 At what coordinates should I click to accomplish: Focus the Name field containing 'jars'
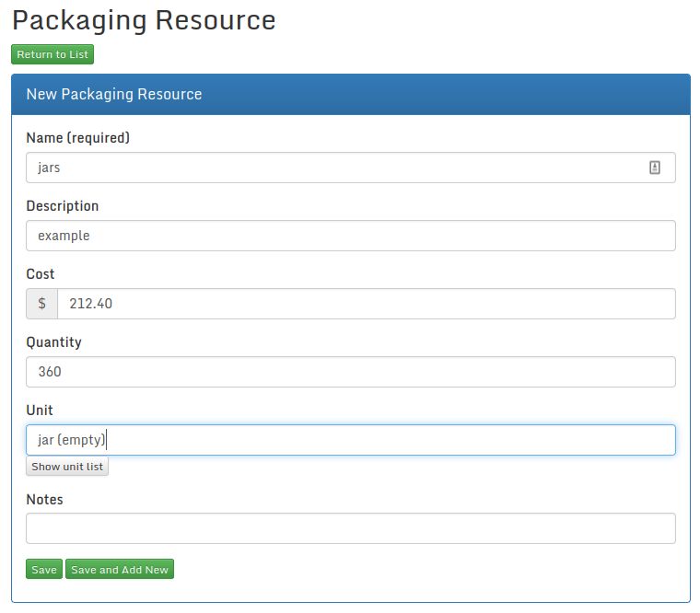[332, 168]
